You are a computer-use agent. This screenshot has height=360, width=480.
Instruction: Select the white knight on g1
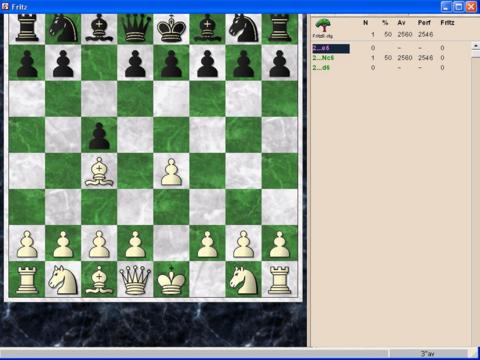pyautogui.click(x=244, y=280)
